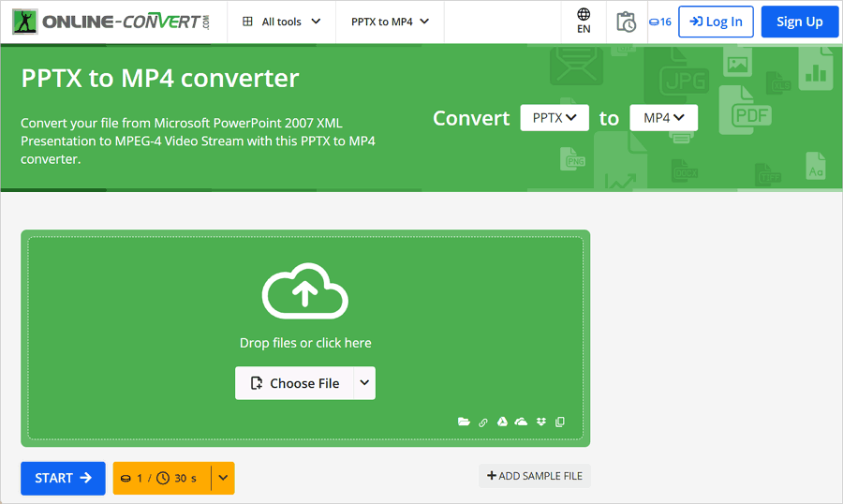The image size is (843, 504).
Task: Import a file from OneDrive
Action: tap(522, 422)
